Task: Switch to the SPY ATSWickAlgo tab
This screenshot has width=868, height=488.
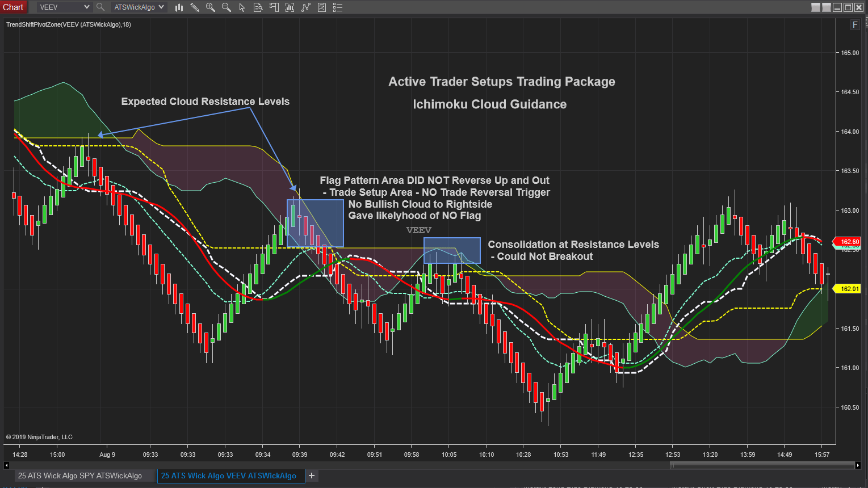Action: tap(79, 476)
